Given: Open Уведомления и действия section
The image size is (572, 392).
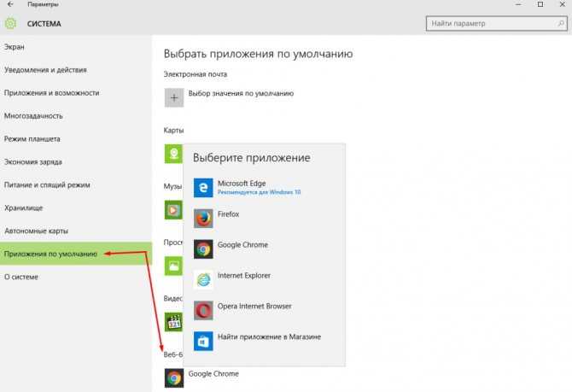Looking at the screenshot, I should coord(76,70).
